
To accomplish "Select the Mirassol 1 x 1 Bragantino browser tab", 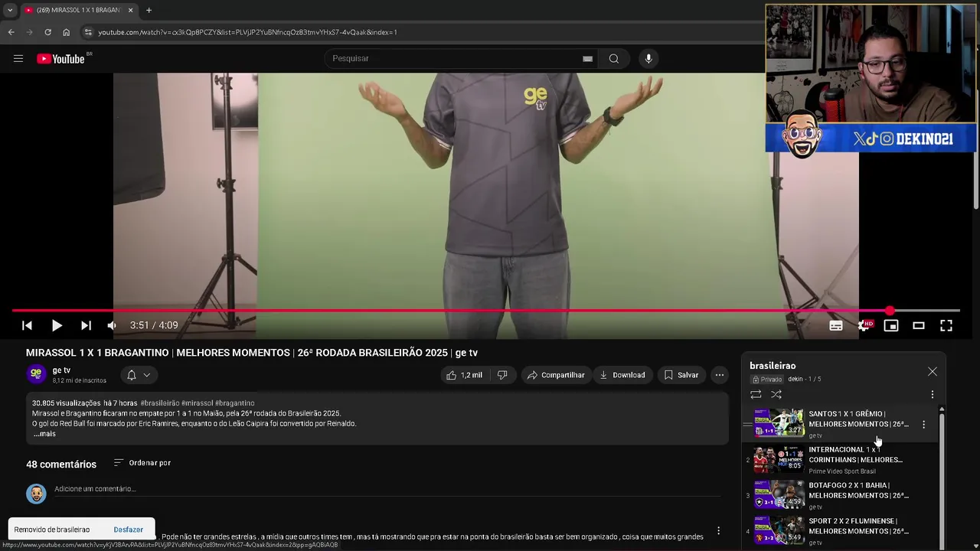I will tap(80, 10).
